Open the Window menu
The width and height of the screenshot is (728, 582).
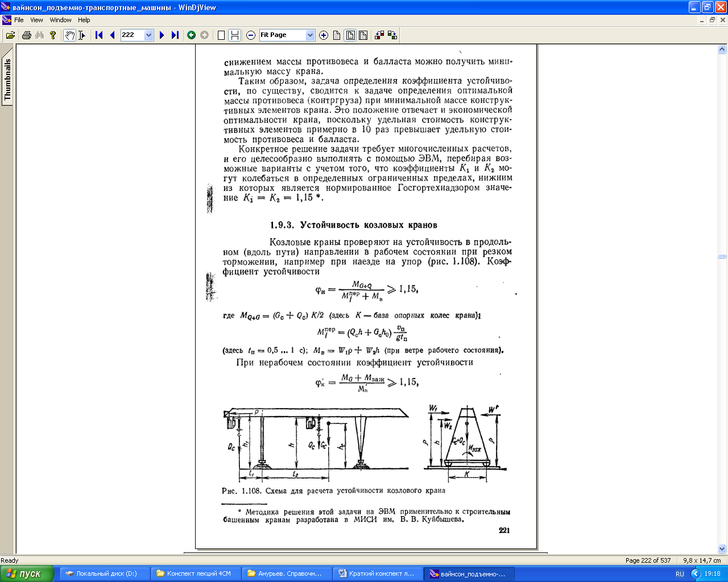(60, 20)
